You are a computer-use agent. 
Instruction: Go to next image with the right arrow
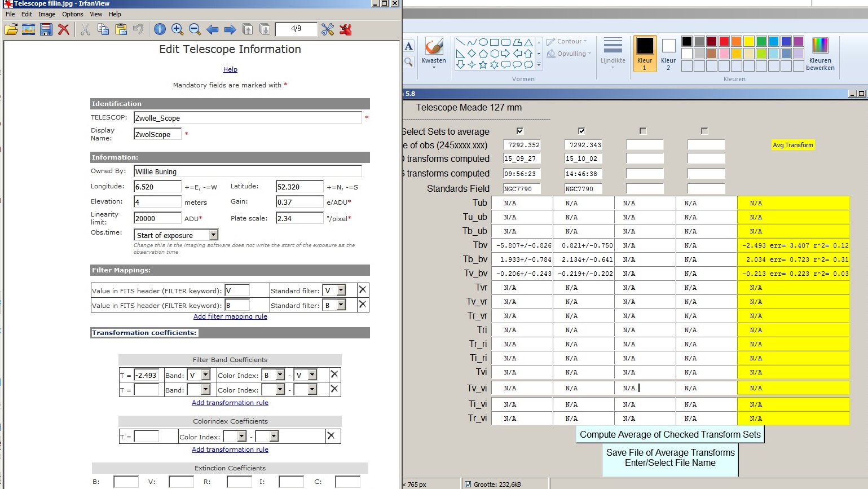(x=230, y=29)
